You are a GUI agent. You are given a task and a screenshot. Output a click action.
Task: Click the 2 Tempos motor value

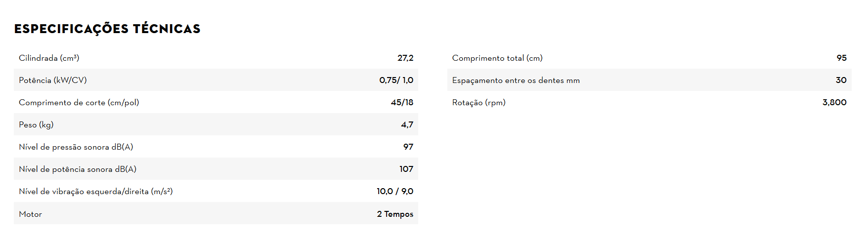394,214
